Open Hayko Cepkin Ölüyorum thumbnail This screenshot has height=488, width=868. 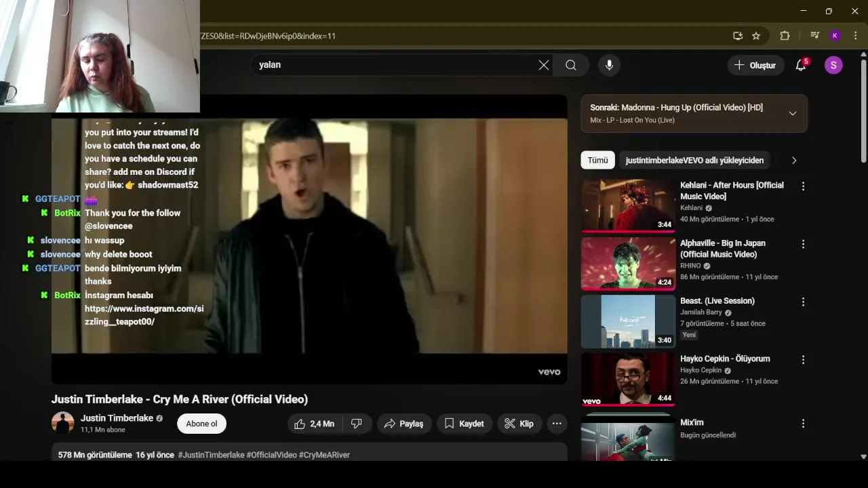tap(628, 379)
